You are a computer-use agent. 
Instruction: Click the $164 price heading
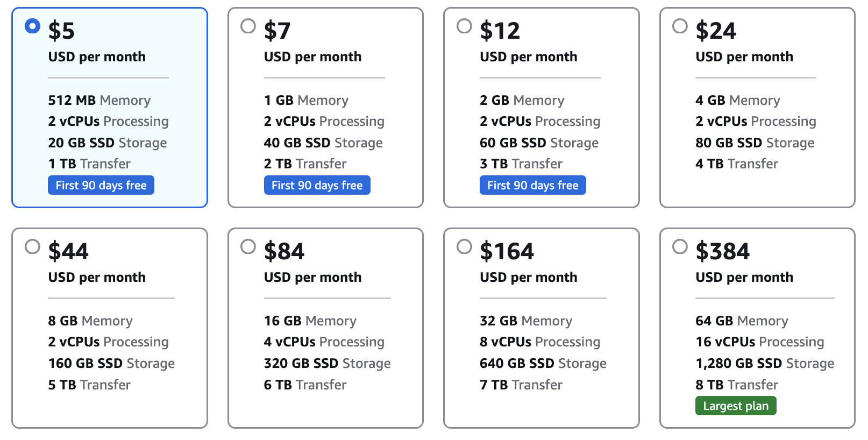click(x=507, y=251)
